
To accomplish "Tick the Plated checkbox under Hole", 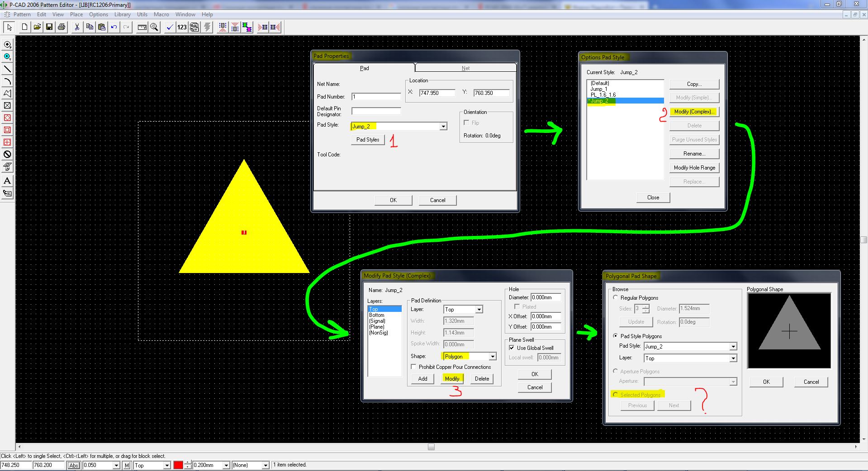I will tap(517, 306).
